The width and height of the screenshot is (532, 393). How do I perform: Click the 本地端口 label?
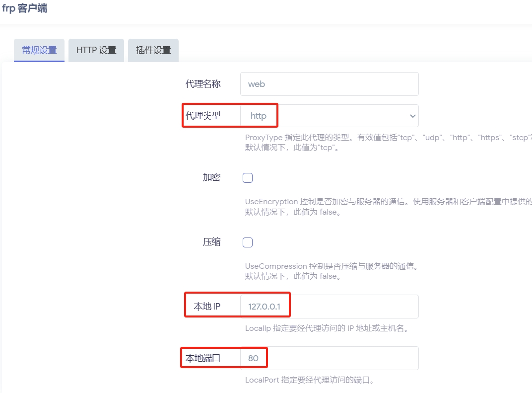[x=203, y=358]
